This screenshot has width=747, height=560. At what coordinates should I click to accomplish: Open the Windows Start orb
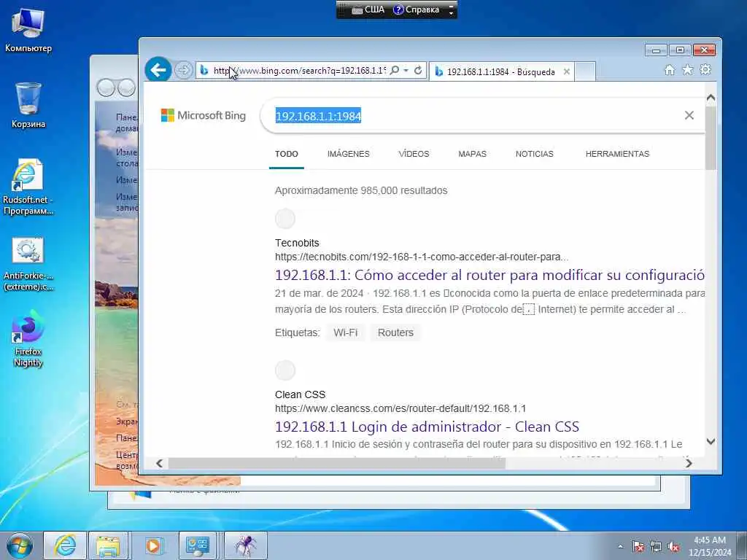click(20, 545)
